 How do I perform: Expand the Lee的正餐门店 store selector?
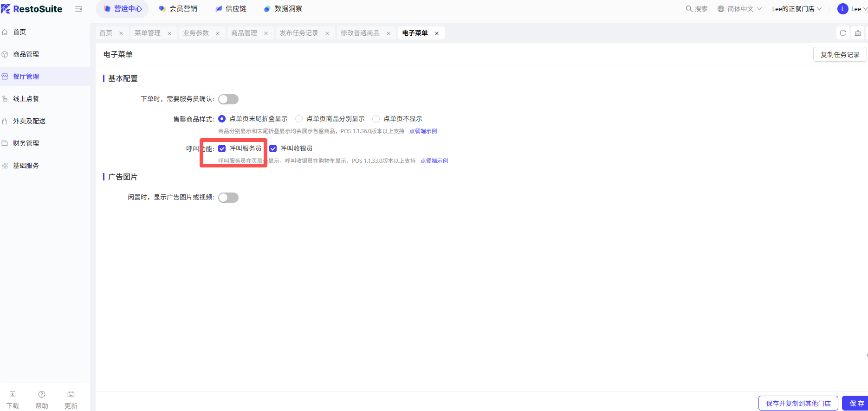pyautogui.click(x=797, y=9)
